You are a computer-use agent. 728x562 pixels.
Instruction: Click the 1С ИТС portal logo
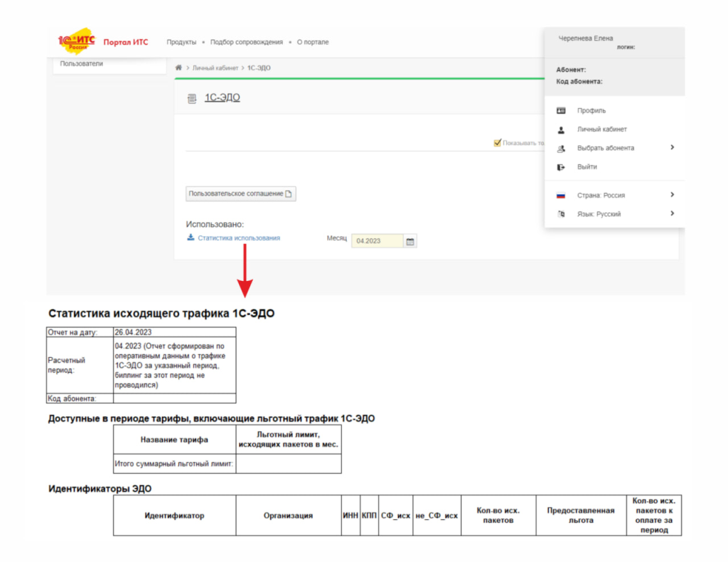point(77,41)
